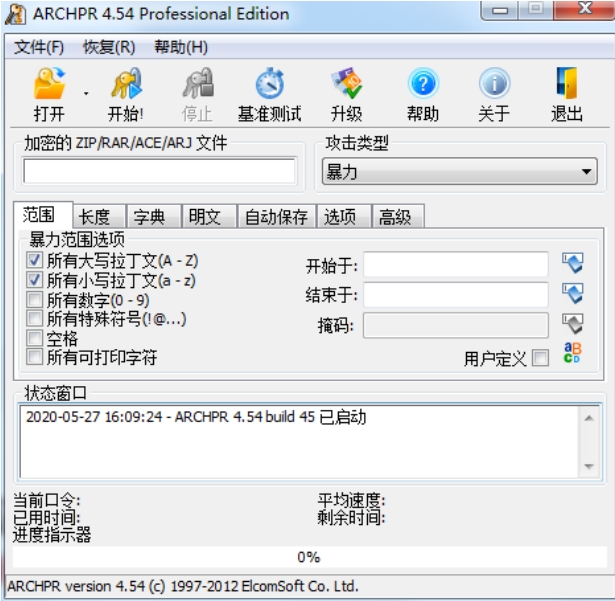Tick the 所有可打印字符 checkbox

pos(34,357)
